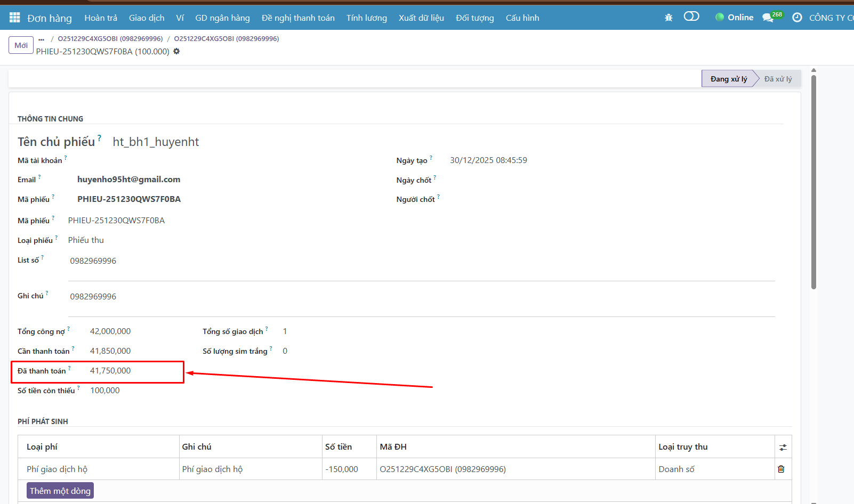Click Thêm một dòng button
The height and width of the screenshot is (504, 854).
(x=60, y=491)
